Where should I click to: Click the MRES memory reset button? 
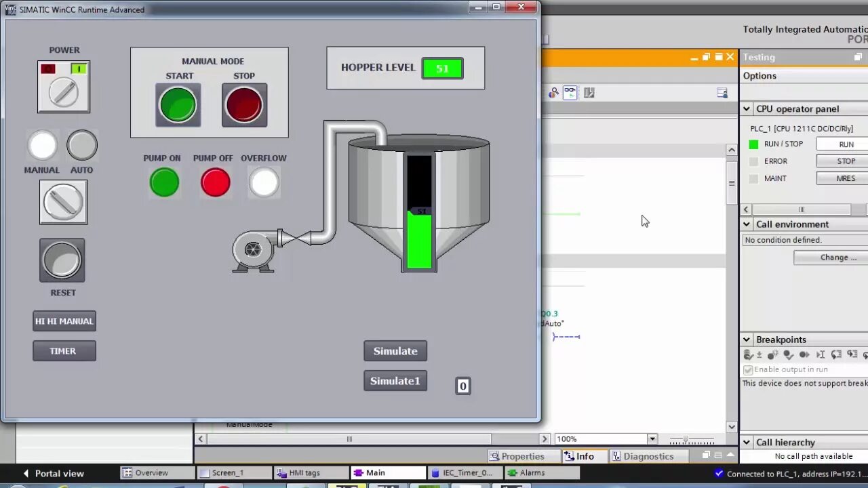point(842,178)
